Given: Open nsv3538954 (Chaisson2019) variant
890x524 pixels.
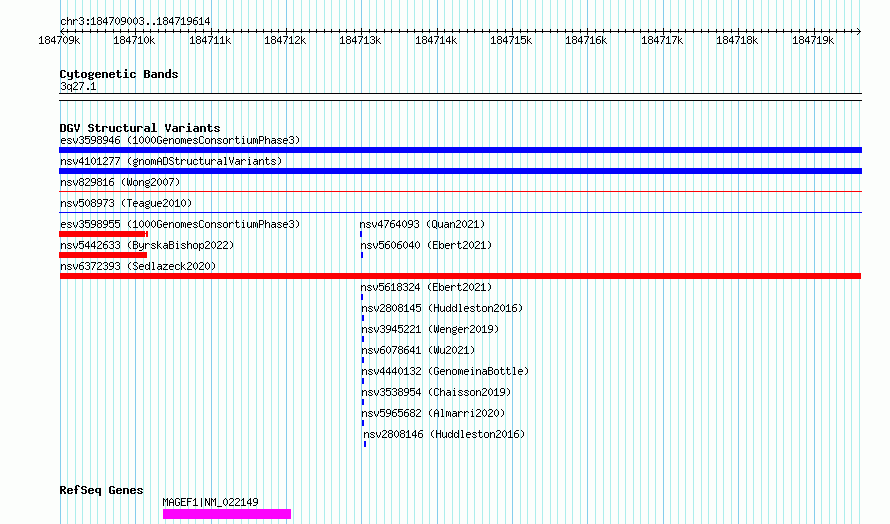Looking at the screenshot, I should [436, 392].
